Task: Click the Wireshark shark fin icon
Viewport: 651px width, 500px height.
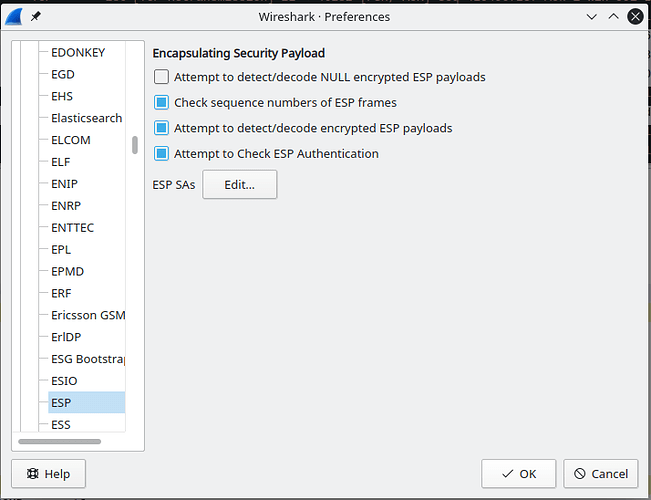Action: (x=15, y=16)
